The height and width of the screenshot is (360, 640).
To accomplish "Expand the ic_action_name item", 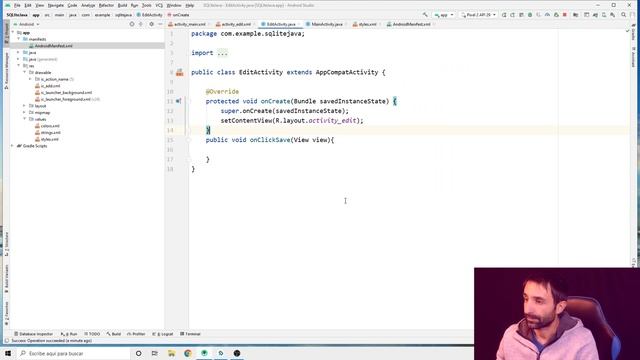I will pyautogui.click(x=30, y=79).
